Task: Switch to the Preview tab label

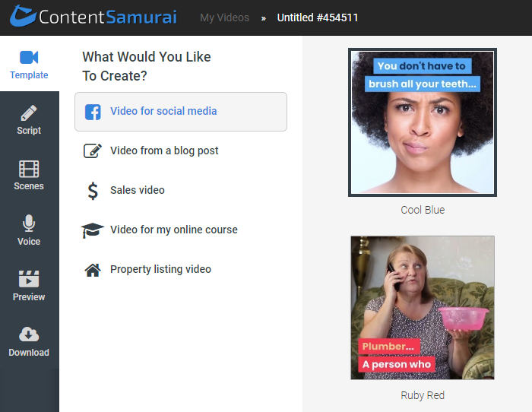Action: coord(29,297)
